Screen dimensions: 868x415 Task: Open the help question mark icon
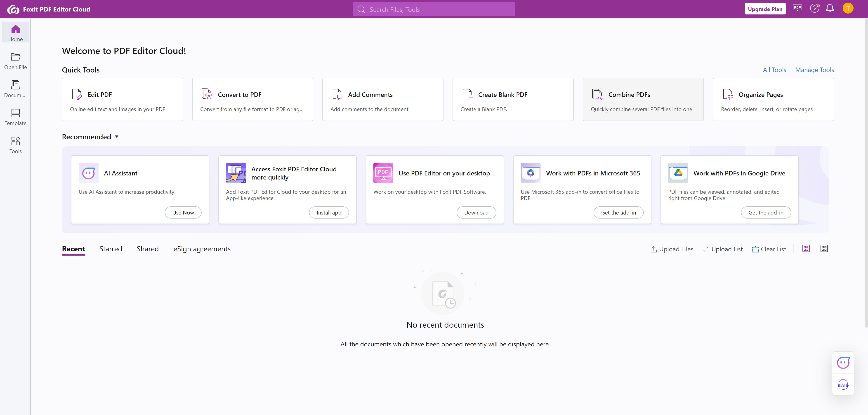coord(814,8)
